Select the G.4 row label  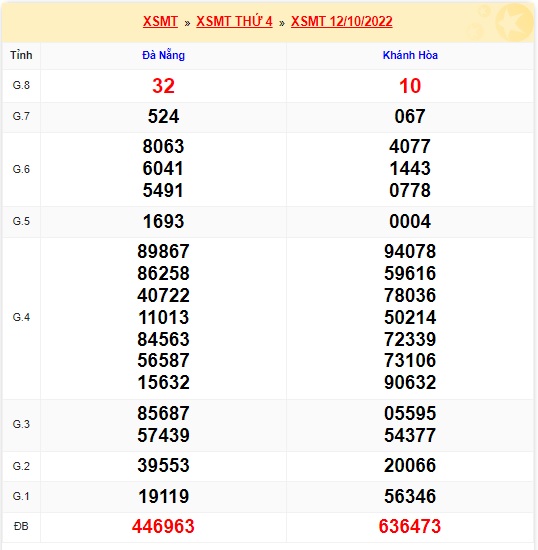[21, 317]
